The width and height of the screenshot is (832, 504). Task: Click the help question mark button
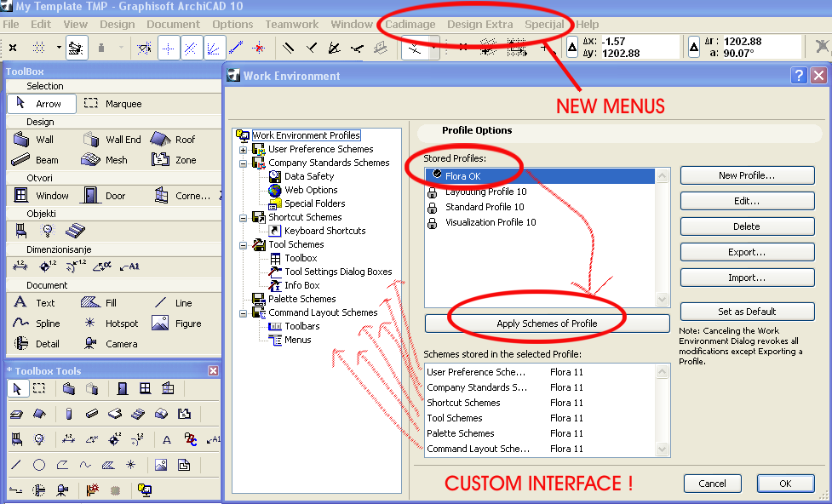(x=799, y=76)
